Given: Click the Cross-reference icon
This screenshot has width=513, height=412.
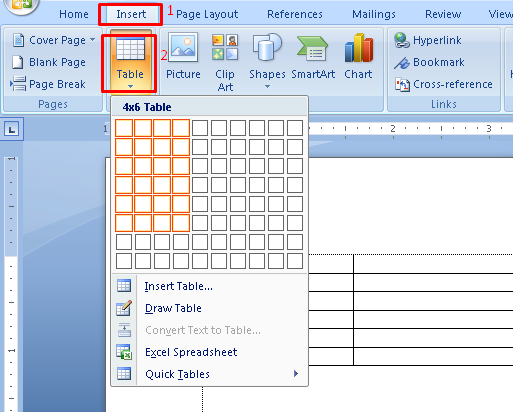Looking at the screenshot, I should [402, 85].
